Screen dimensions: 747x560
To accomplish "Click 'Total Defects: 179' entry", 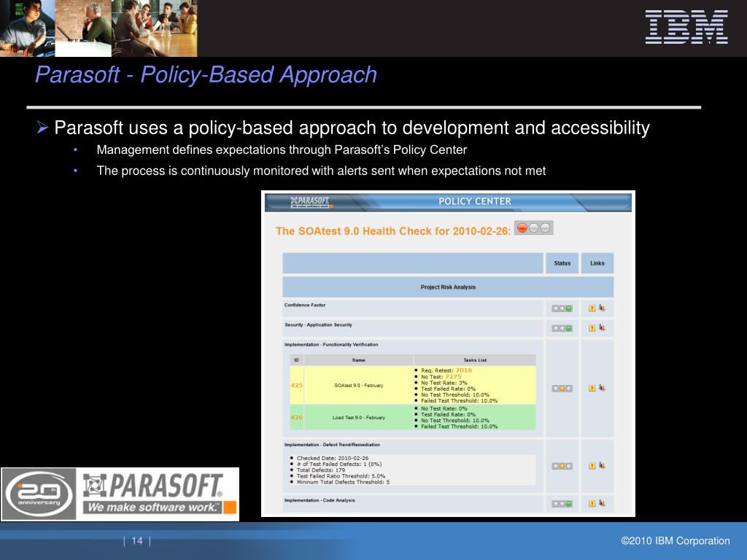I will tap(321, 470).
